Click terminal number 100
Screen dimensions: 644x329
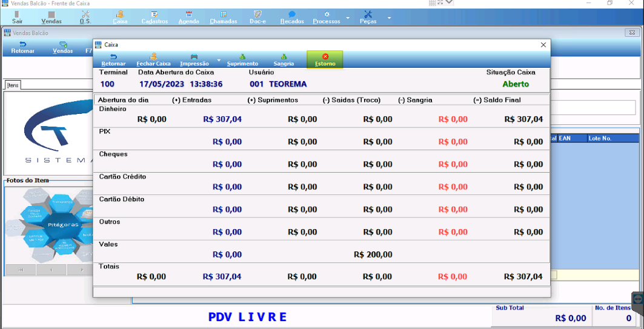tap(107, 84)
